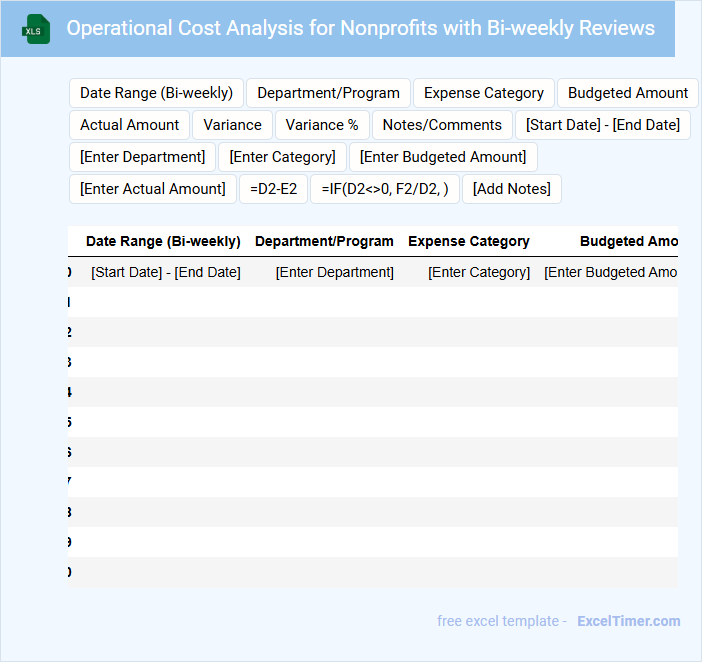Screen dimensions: 702x662
Task: Click the 'Variance %' tag
Action: (322, 125)
